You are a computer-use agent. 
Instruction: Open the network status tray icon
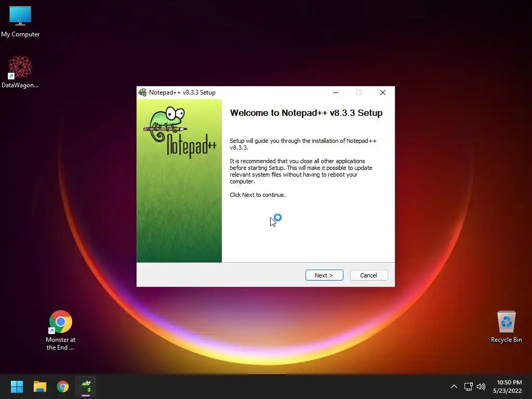click(469, 387)
